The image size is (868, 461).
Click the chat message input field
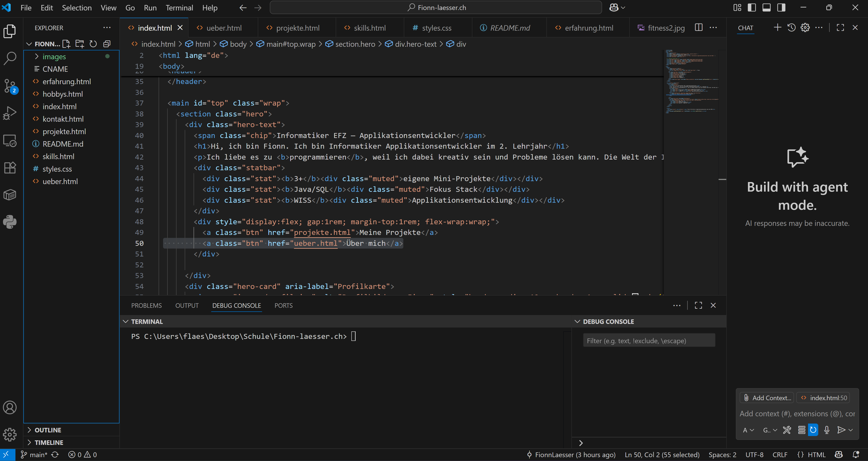click(x=797, y=414)
